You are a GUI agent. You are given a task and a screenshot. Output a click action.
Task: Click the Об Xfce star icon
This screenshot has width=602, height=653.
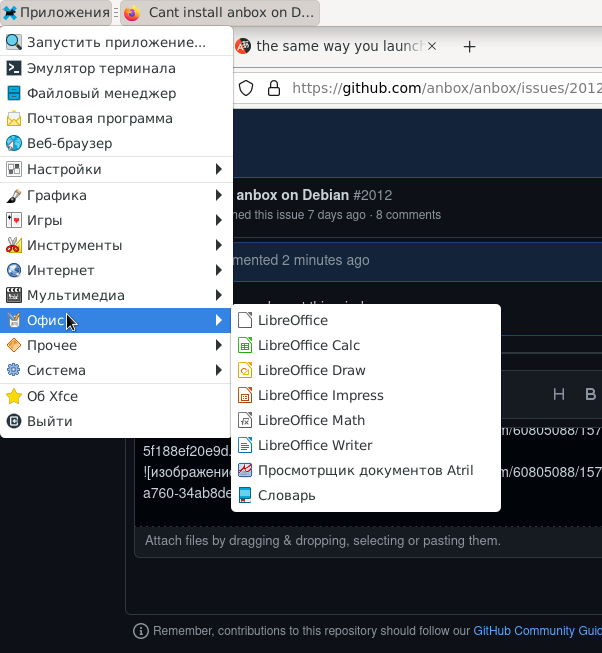pos(14,396)
